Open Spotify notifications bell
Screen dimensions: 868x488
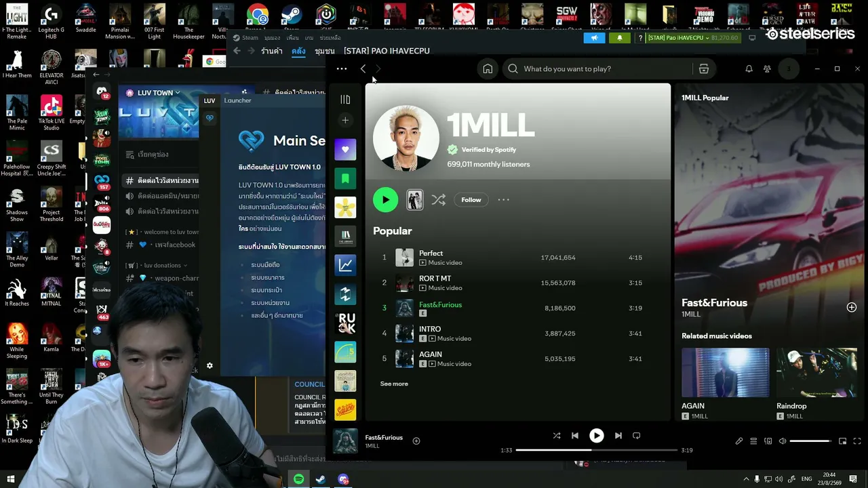(x=749, y=68)
